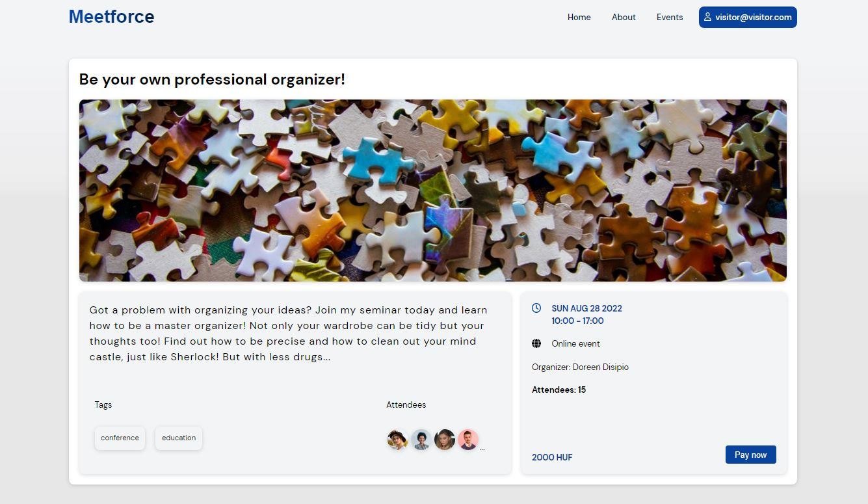Image resolution: width=868 pixels, height=504 pixels.
Task: Open the About page
Action: tap(624, 17)
